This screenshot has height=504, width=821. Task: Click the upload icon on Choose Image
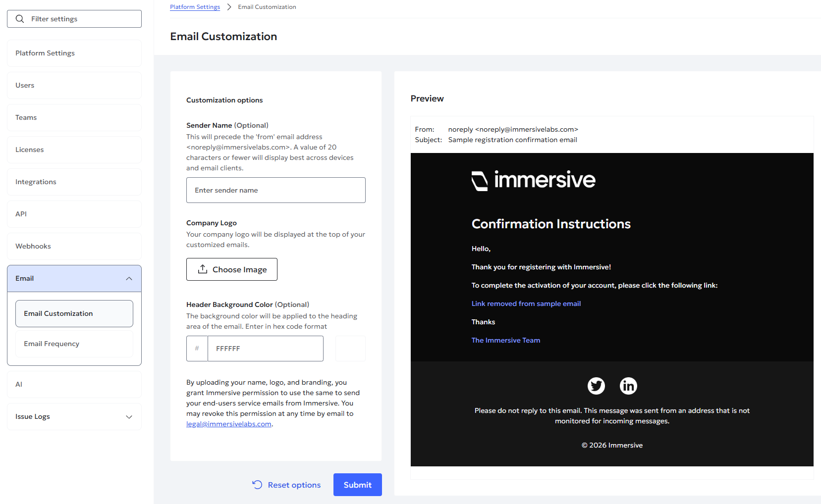coord(203,269)
